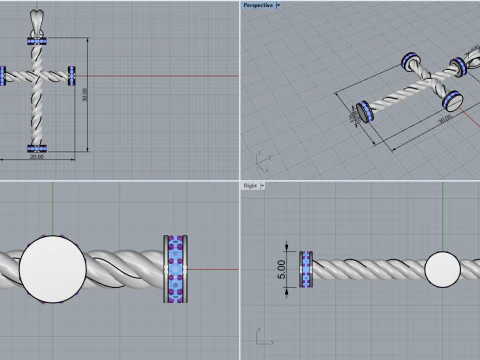
Task: Click the Perspective viewport title
Action: pos(258,5)
